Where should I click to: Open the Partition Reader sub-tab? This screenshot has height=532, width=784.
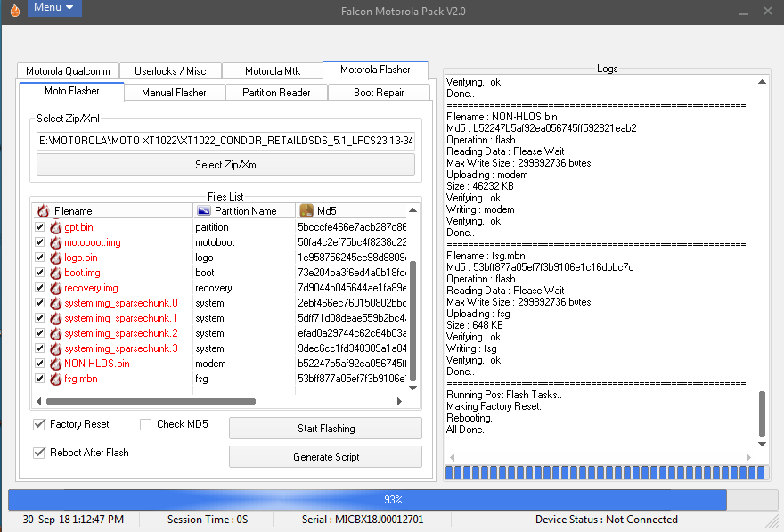click(276, 93)
